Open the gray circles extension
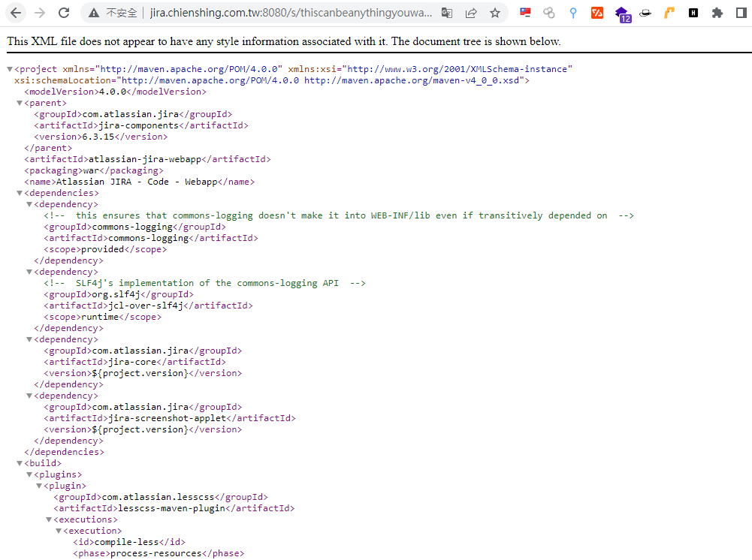 tap(549, 13)
